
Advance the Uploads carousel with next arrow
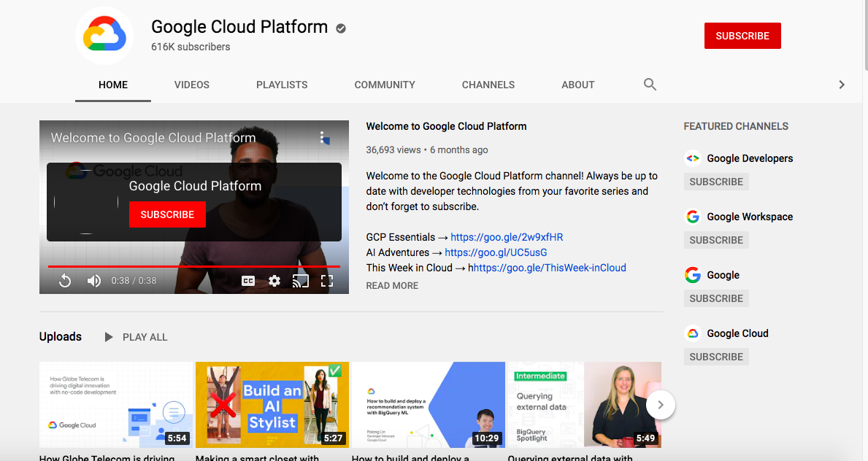point(661,405)
